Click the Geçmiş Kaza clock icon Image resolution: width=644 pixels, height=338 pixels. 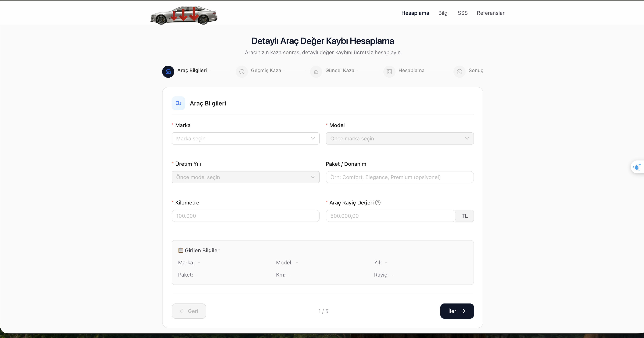242,72
